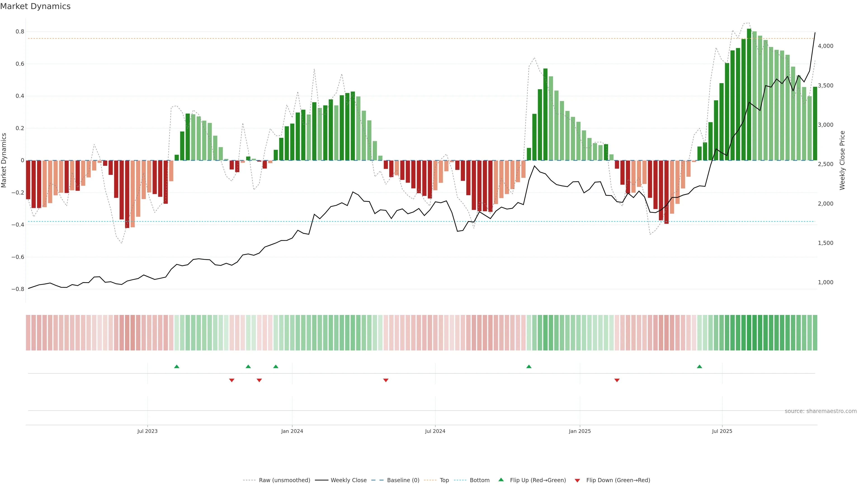The height and width of the screenshot is (488, 868).
Task: Click the Weekly Close Price axis title
Action: pos(842,160)
